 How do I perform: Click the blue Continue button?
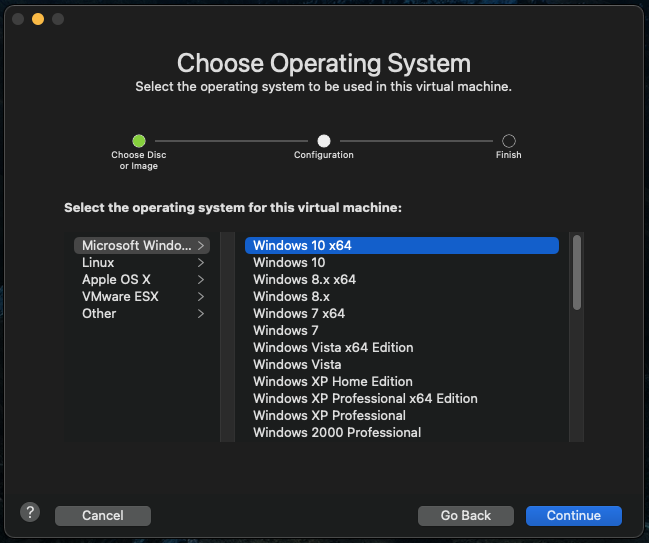click(x=574, y=516)
